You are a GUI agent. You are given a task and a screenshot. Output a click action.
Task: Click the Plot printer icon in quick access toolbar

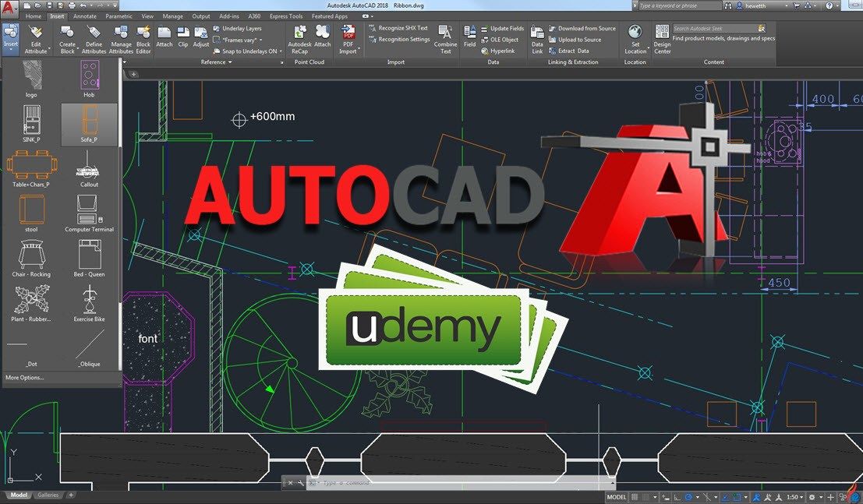point(72,5)
